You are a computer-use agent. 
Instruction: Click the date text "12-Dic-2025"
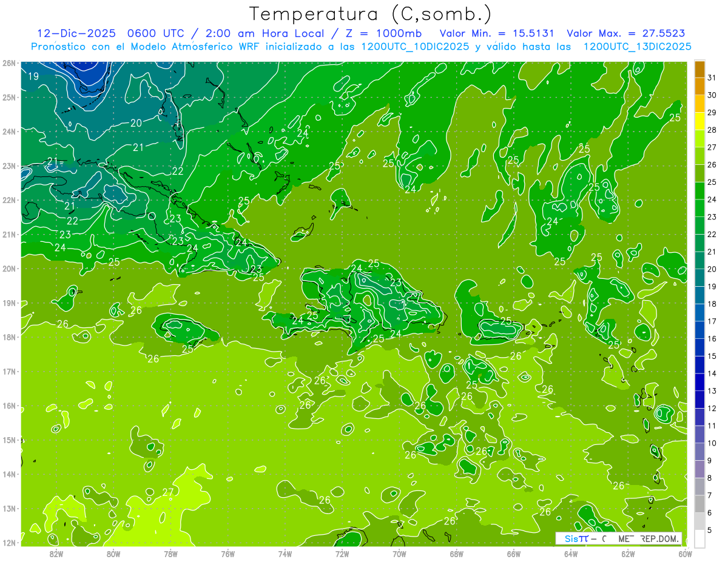(x=77, y=33)
